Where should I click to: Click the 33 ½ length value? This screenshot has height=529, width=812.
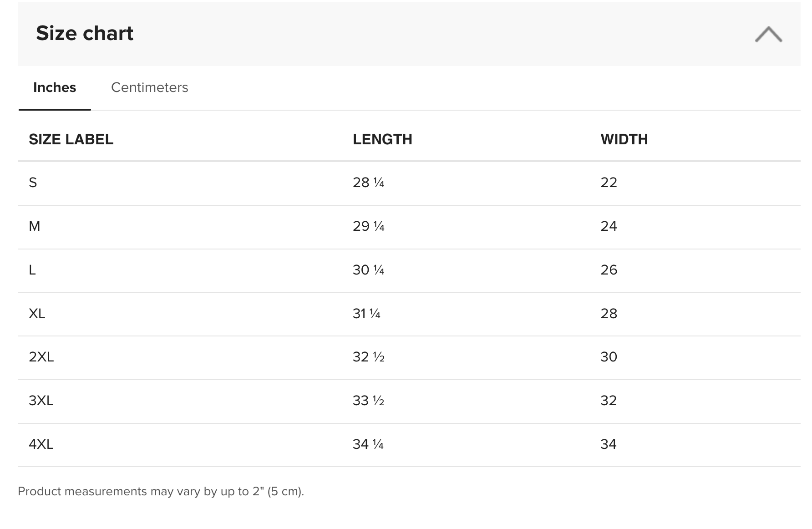coord(369,401)
